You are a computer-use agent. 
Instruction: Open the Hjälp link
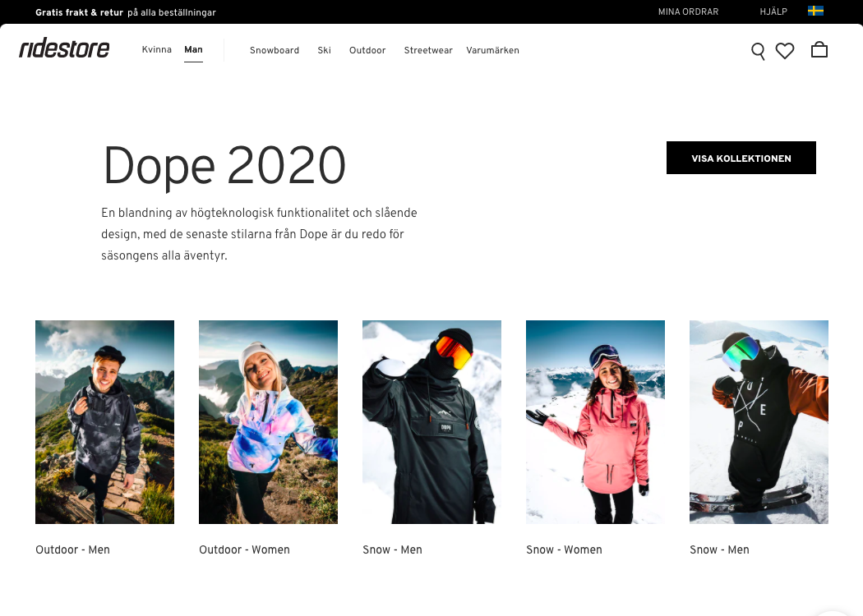pos(774,11)
